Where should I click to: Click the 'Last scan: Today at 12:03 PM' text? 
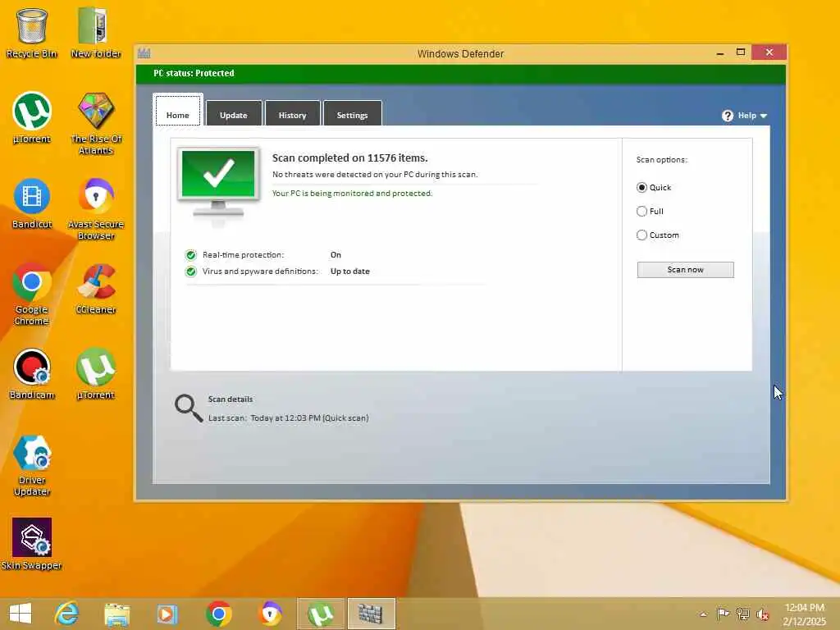288,418
